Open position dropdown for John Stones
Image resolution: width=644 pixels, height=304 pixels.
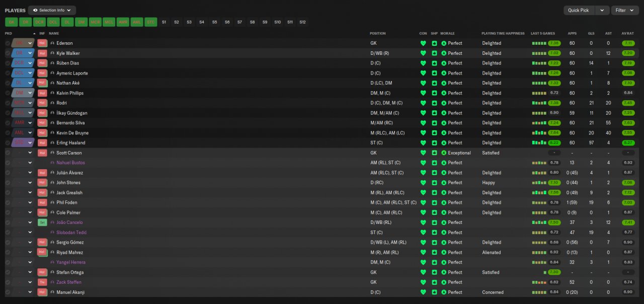pos(30,183)
